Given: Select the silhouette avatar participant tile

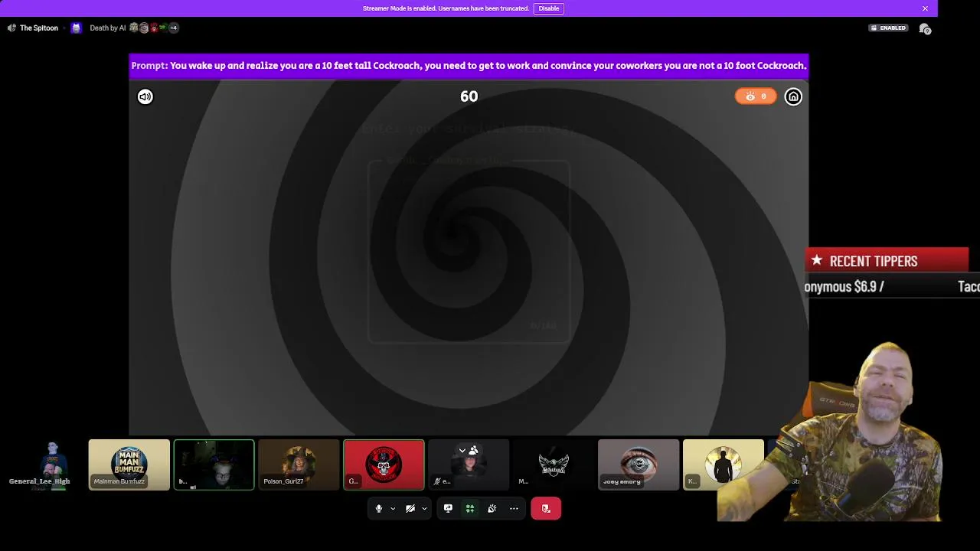Looking at the screenshot, I should (723, 465).
